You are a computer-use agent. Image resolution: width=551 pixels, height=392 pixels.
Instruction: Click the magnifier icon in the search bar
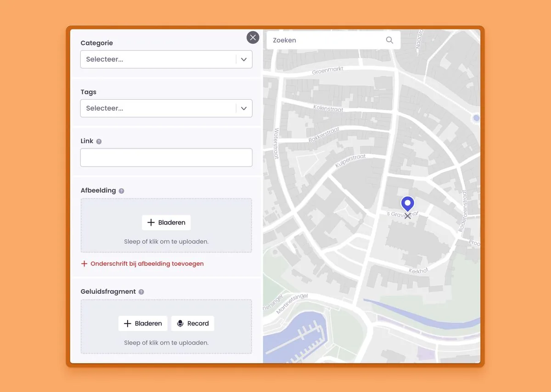[x=389, y=40]
